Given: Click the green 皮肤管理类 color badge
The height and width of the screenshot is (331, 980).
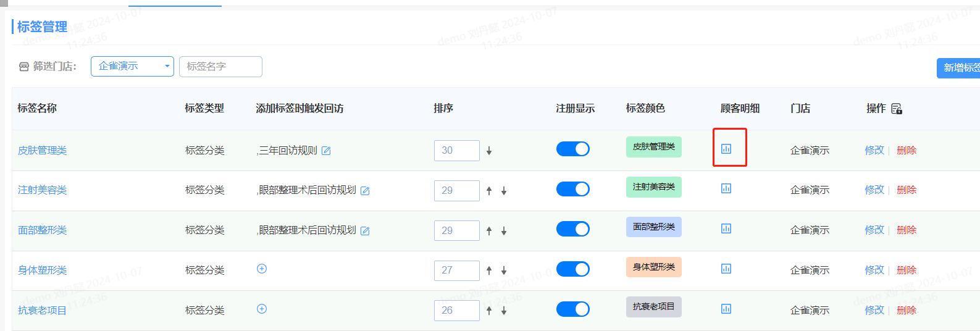Looking at the screenshot, I should coord(653,147).
